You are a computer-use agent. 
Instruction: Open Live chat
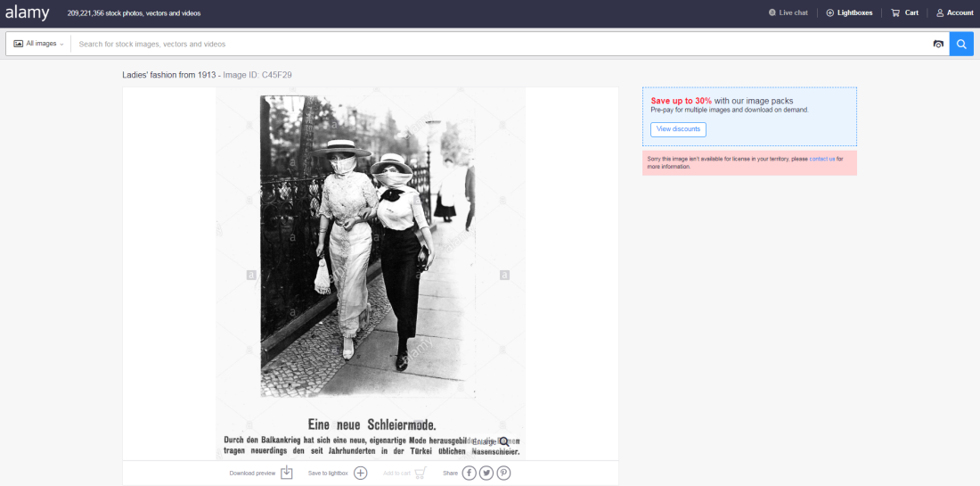click(788, 12)
